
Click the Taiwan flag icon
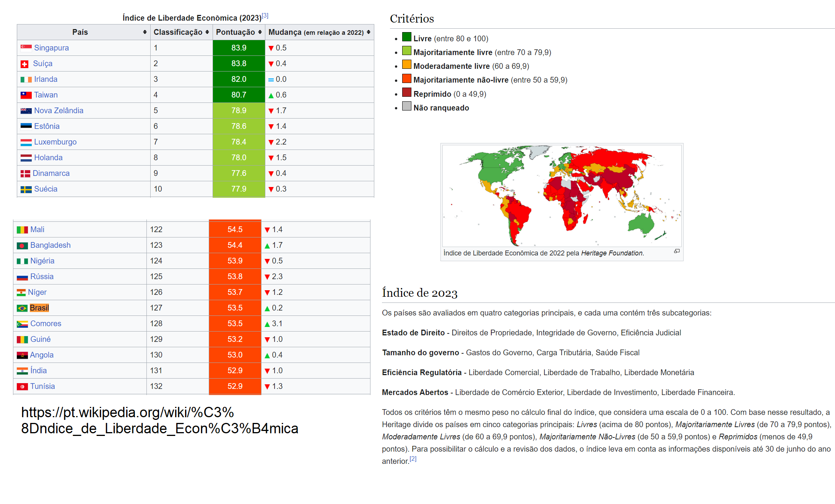click(26, 95)
